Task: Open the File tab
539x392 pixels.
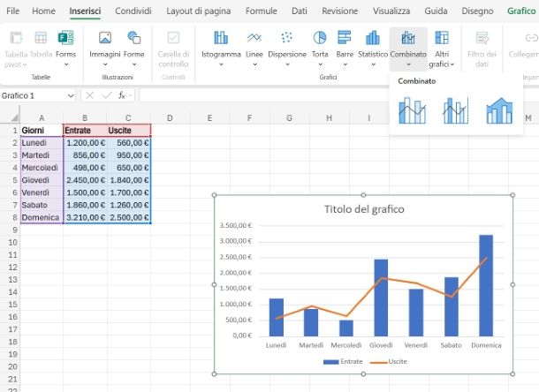Action: pyautogui.click(x=12, y=11)
